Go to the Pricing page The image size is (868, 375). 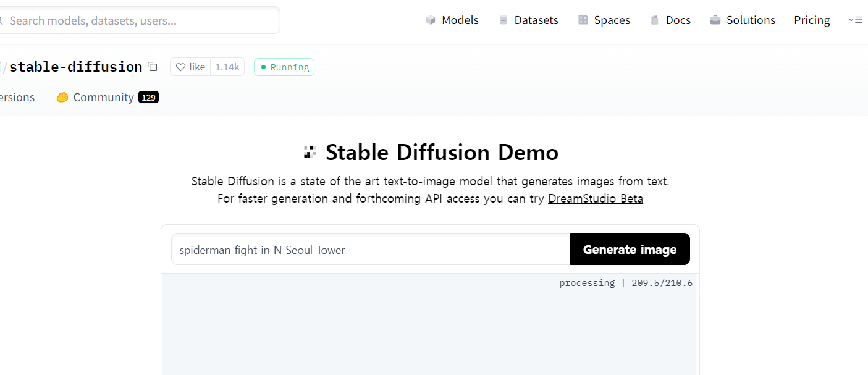coord(812,20)
